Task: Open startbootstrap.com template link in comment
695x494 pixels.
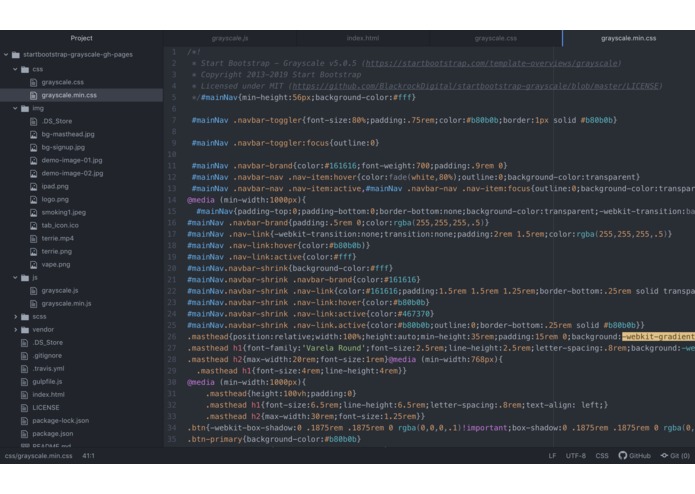Action: [491, 63]
